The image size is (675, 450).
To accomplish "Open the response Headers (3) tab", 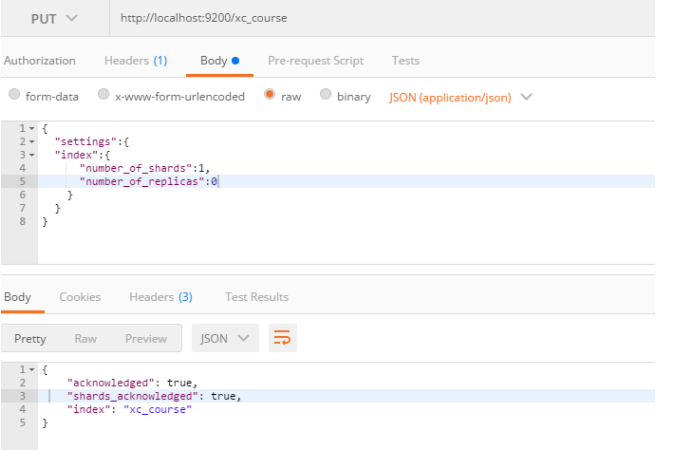I will tap(161, 297).
